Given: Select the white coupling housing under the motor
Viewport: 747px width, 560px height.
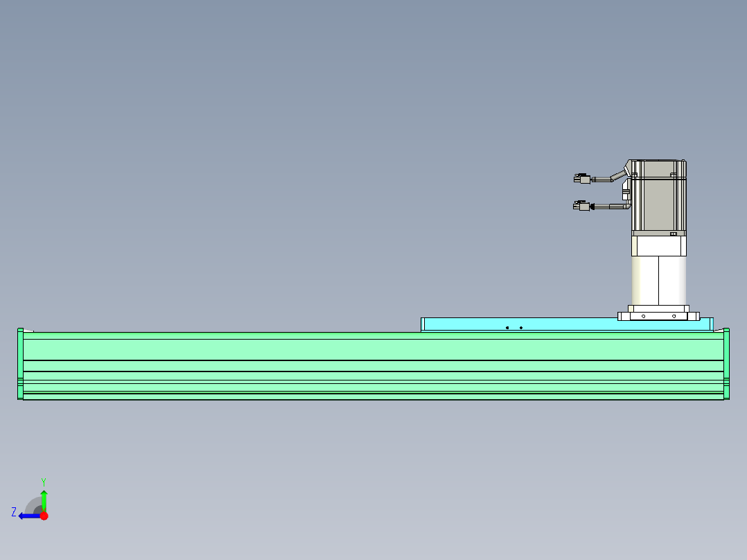Looking at the screenshot, I should pyautogui.click(x=659, y=271).
